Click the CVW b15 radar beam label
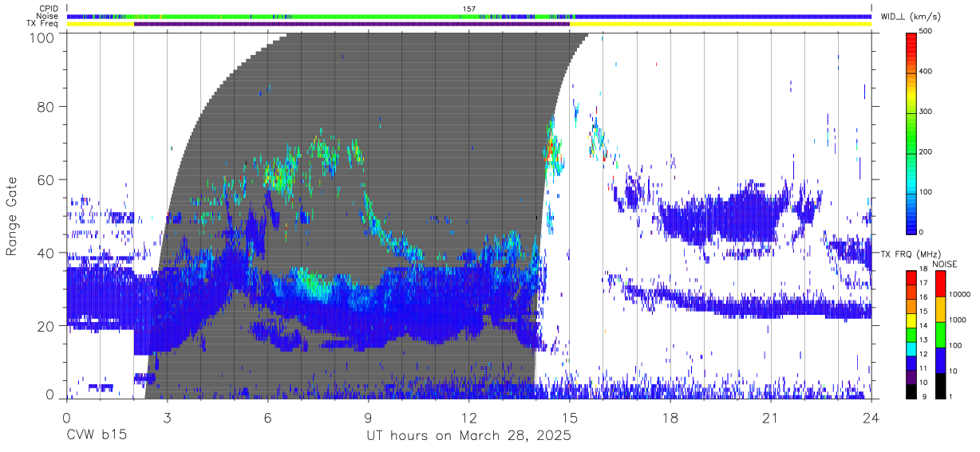The image size is (980, 452). point(96,436)
